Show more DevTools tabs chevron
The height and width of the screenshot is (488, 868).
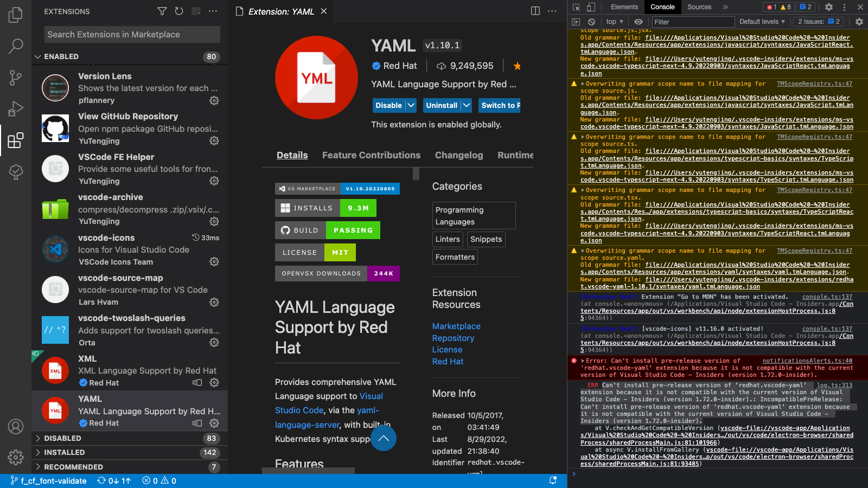(725, 7)
